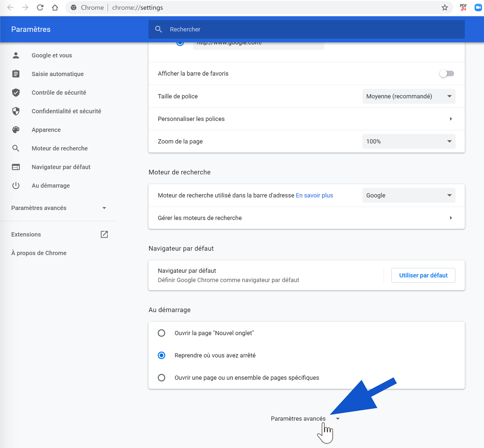Click the chrome://settings address bar
The image size is (484, 448).
(259, 7)
